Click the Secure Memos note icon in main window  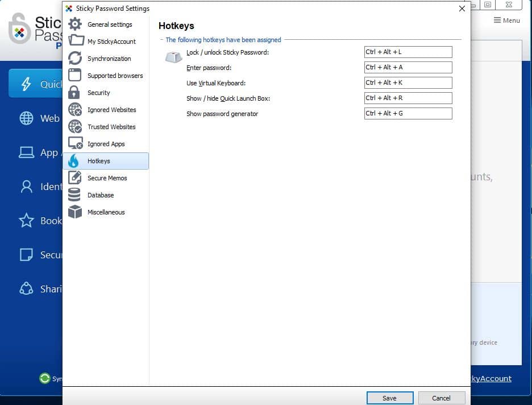click(x=26, y=255)
